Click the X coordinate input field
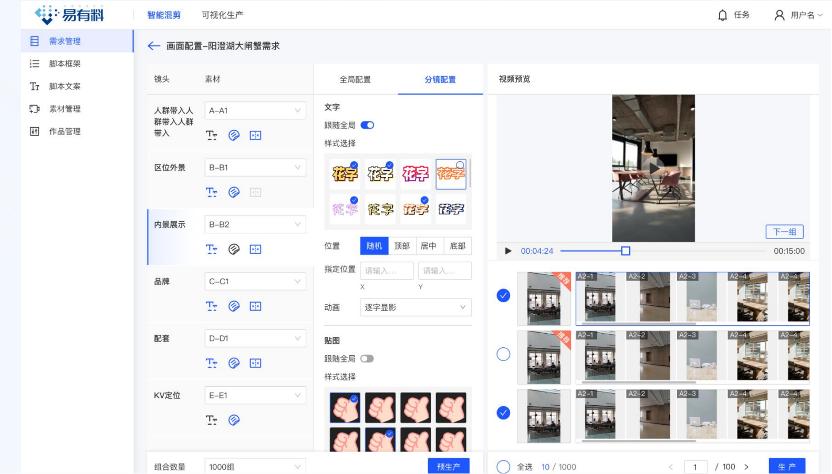The width and height of the screenshot is (832, 474). click(x=387, y=271)
